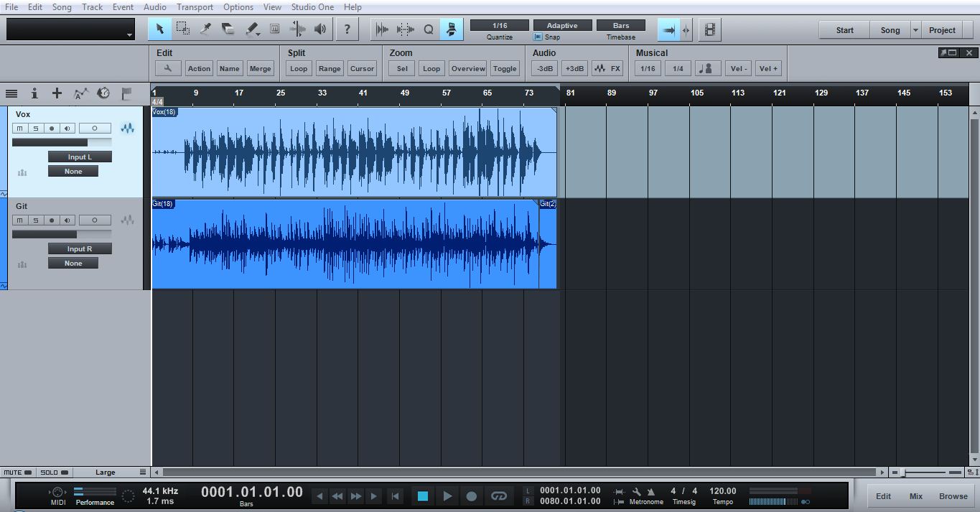Toggle input monitor on Git track

click(x=67, y=220)
